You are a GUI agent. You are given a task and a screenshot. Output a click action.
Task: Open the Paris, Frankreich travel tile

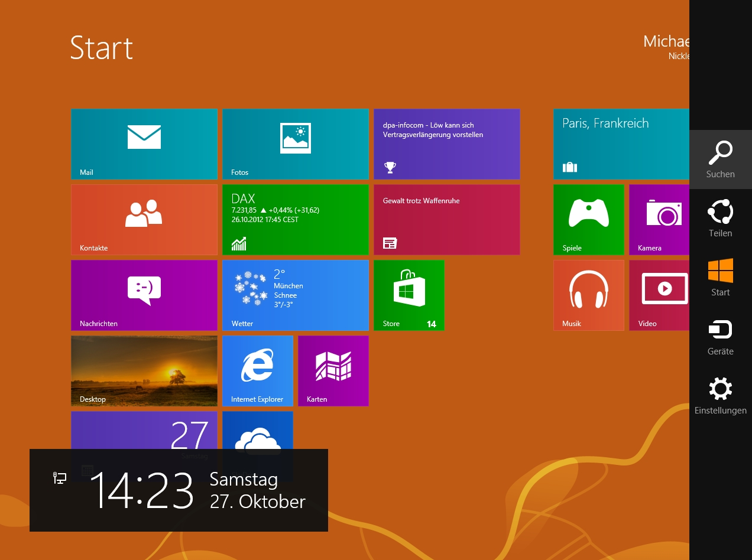pyautogui.click(x=621, y=144)
